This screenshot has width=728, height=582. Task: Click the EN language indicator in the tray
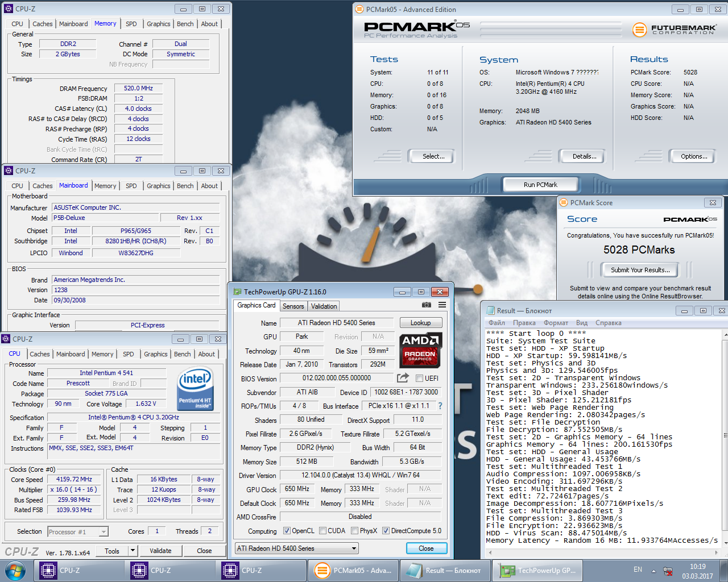coord(638,569)
